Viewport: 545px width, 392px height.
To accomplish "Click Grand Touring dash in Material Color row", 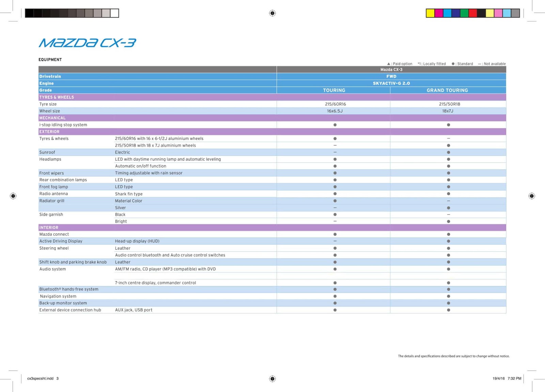I will [x=448, y=201].
